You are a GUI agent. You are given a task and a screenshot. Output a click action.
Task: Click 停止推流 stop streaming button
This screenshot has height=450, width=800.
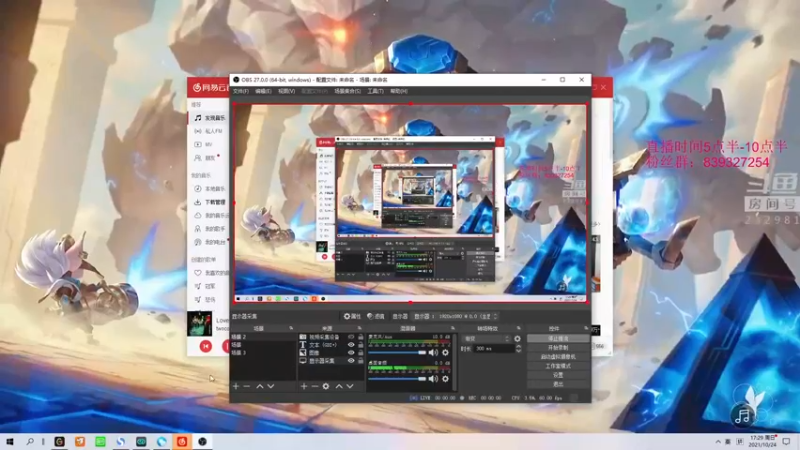558,339
